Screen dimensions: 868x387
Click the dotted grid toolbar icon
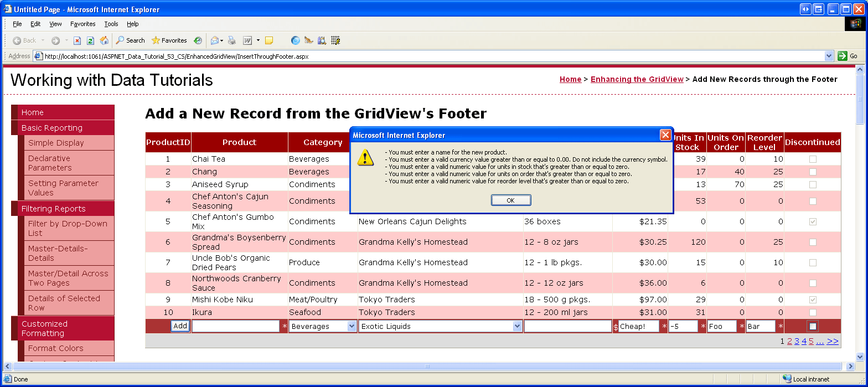tap(335, 40)
